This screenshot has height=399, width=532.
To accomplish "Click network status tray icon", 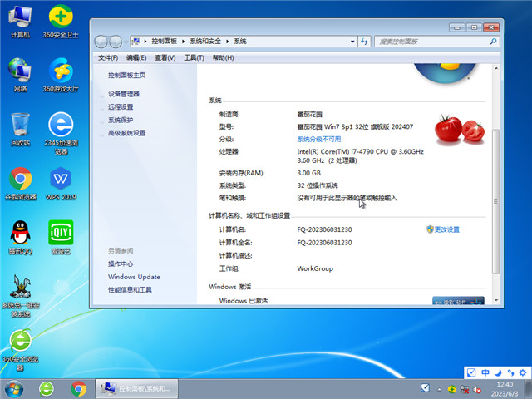I will [465, 390].
